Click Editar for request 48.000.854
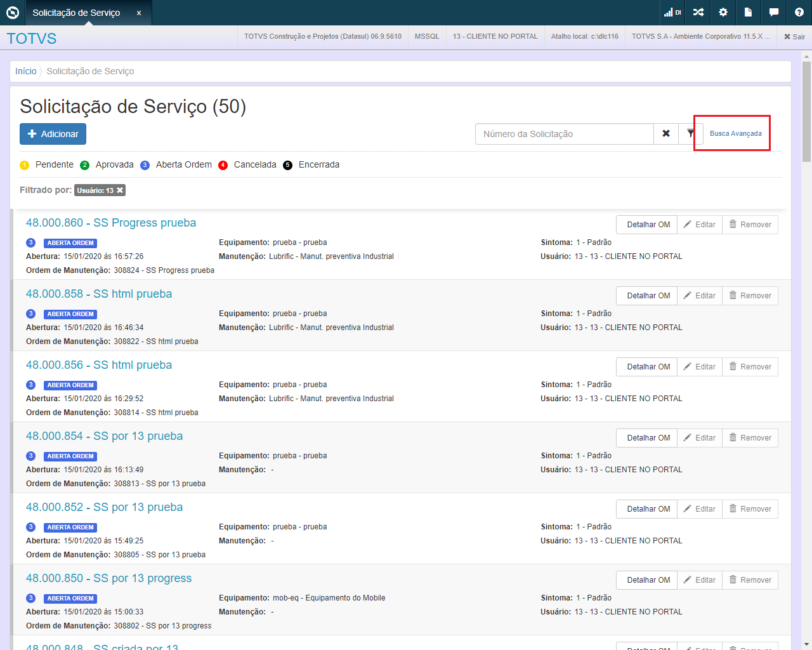 pos(700,438)
